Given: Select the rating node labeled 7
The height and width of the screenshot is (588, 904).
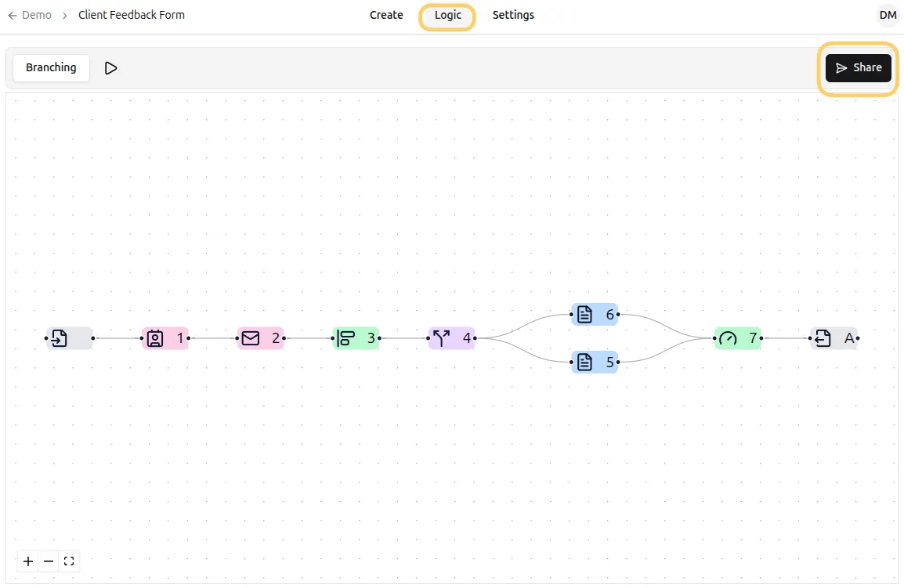Looking at the screenshot, I should click(x=737, y=338).
